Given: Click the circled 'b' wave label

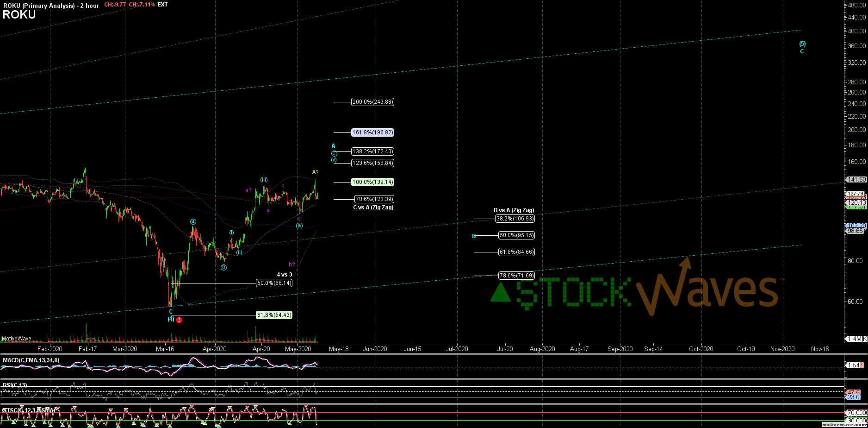Looking at the screenshot, I should point(223,267).
